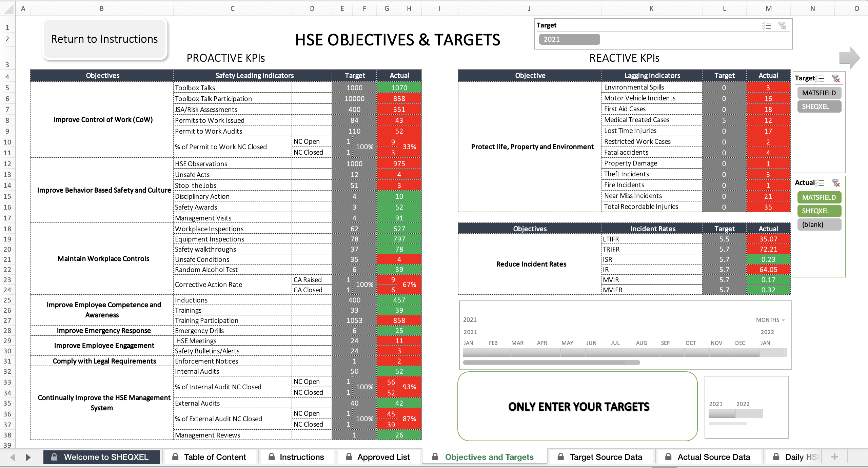Screen dimensions: 868x468
Task: Click the lock icon on Daily HSE tab
Action: tap(776, 457)
